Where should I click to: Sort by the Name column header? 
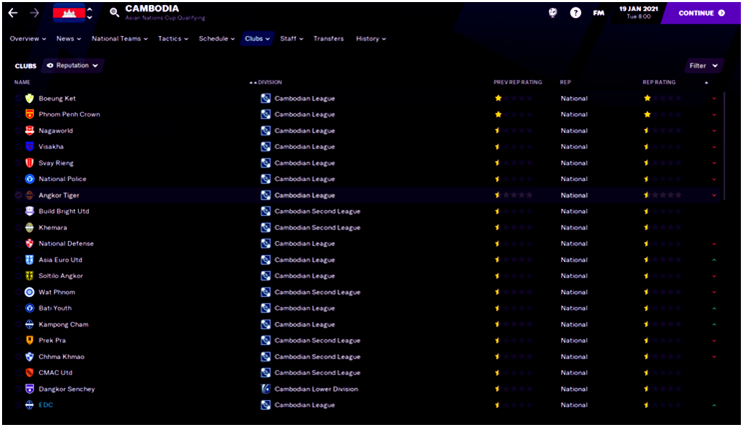click(x=22, y=82)
